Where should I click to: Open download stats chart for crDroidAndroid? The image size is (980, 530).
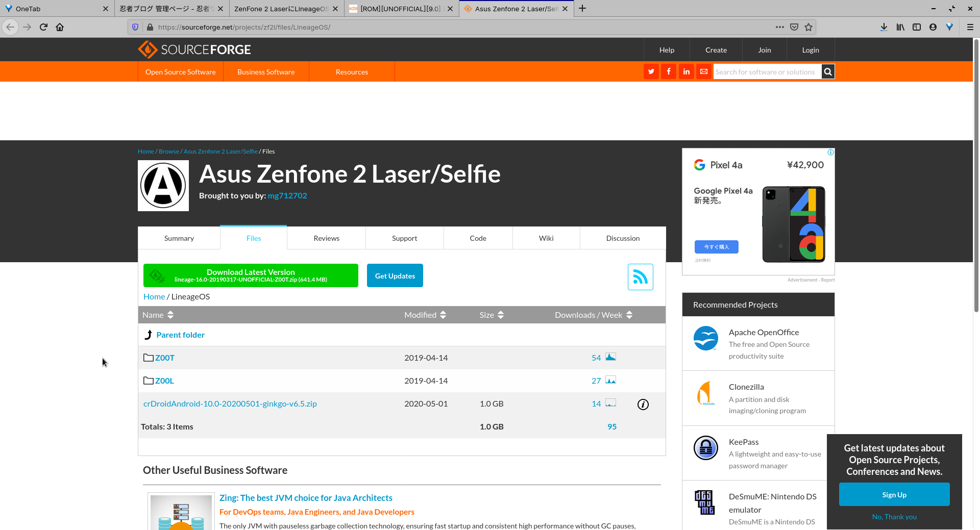(610, 403)
